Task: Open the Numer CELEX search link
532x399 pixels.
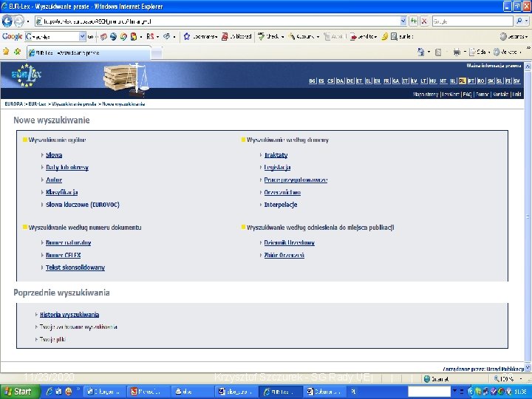Action: pyautogui.click(x=63, y=255)
